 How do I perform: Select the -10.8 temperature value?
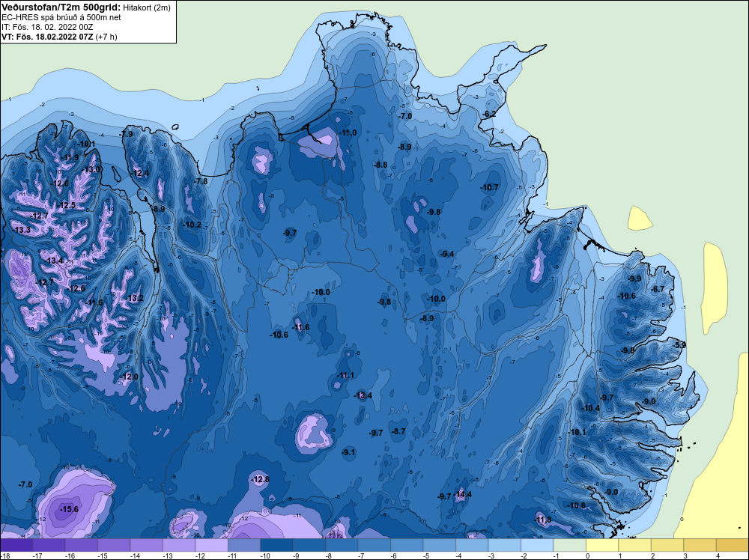pyautogui.click(x=577, y=505)
